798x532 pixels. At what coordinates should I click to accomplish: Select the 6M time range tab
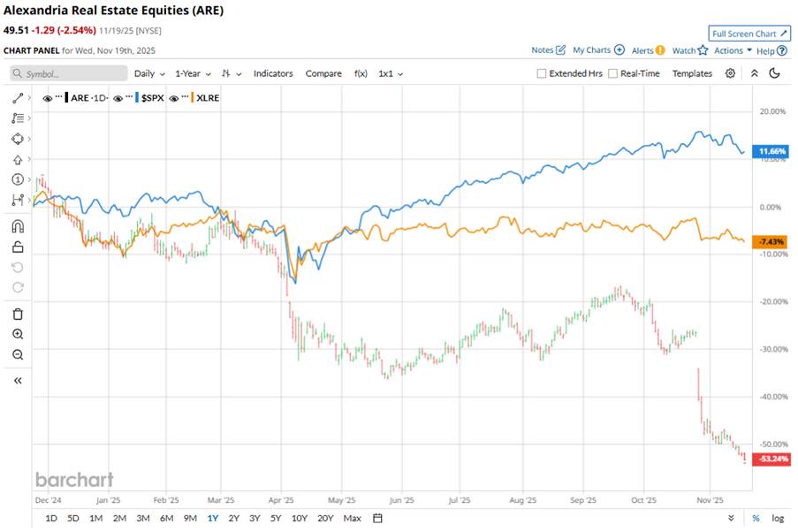pos(166,518)
